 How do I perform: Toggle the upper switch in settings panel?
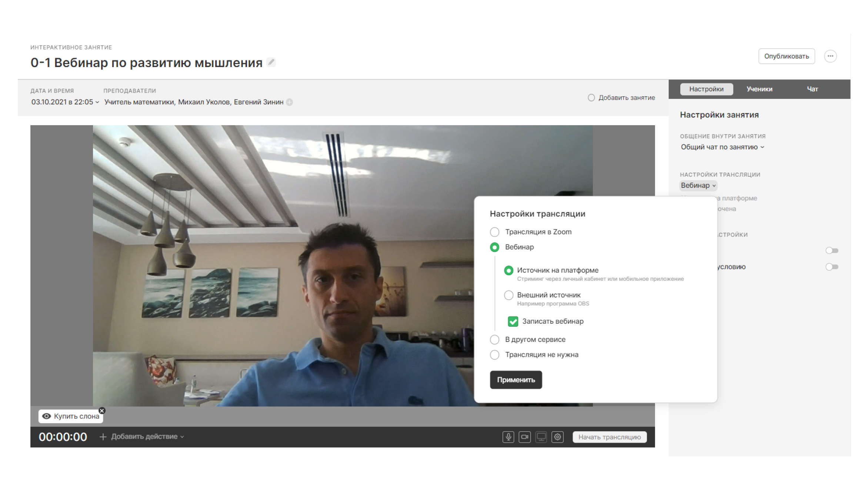pos(832,251)
